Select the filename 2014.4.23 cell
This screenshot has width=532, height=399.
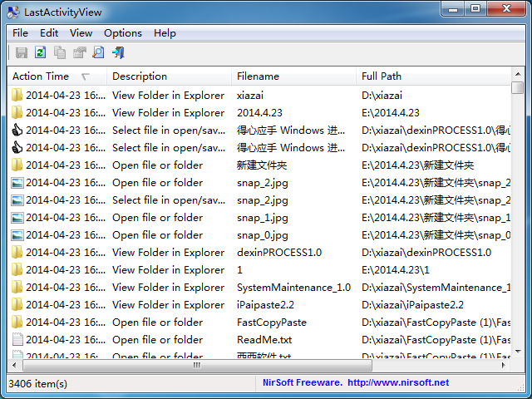[259, 113]
